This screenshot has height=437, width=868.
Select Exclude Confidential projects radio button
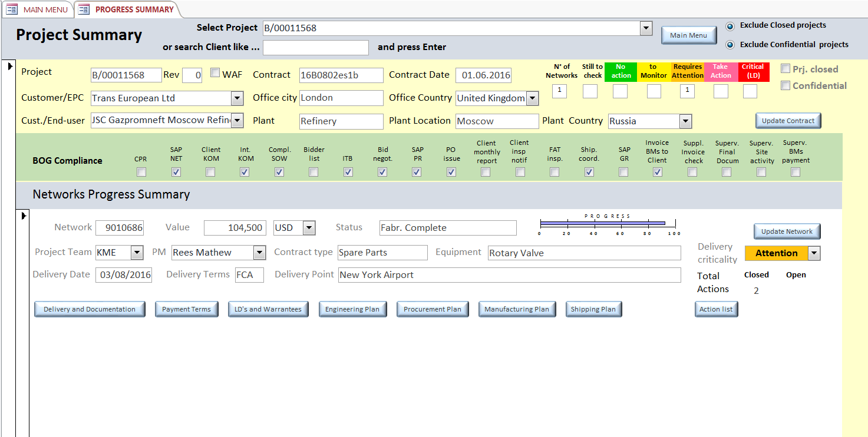(x=731, y=45)
